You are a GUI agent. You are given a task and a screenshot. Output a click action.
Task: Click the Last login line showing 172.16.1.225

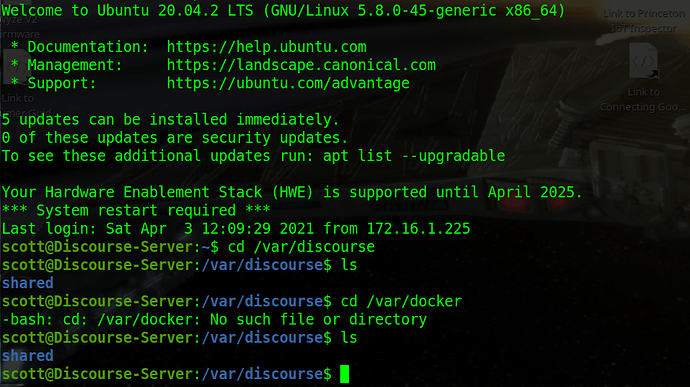pos(236,229)
